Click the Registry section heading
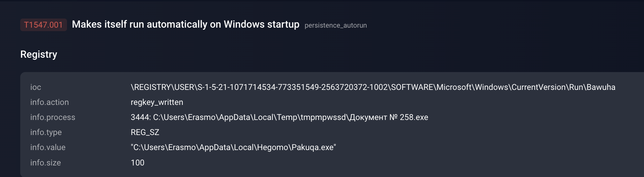Image resolution: width=644 pixels, height=177 pixels. 39,55
